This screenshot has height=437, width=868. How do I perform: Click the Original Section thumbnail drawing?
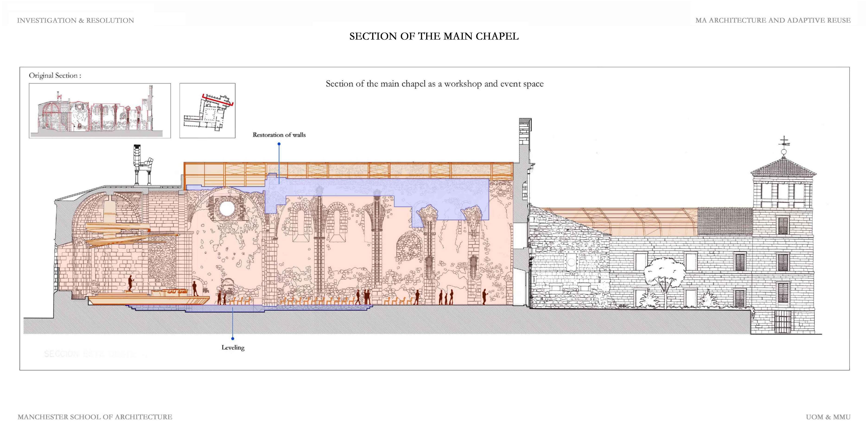coord(100,111)
